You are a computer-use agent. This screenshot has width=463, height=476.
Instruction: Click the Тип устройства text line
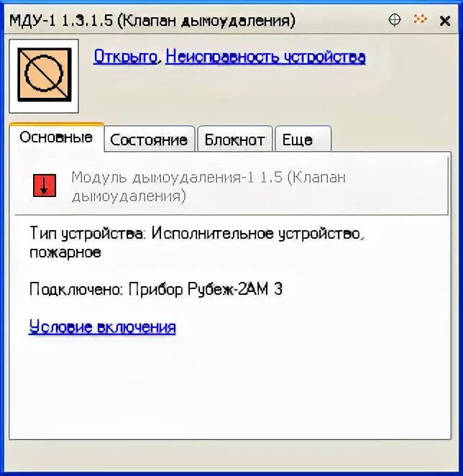pyautogui.click(x=197, y=243)
